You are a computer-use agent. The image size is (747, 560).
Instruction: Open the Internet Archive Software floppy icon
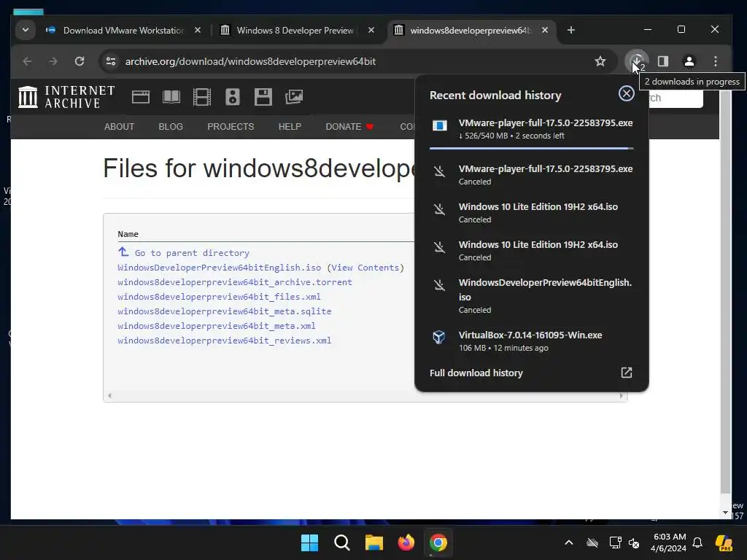click(x=263, y=97)
